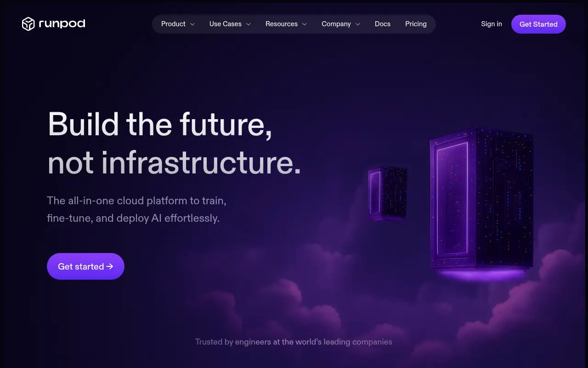Click the chevron beside Use Cases
The image size is (588, 368).
click(249, 24)
